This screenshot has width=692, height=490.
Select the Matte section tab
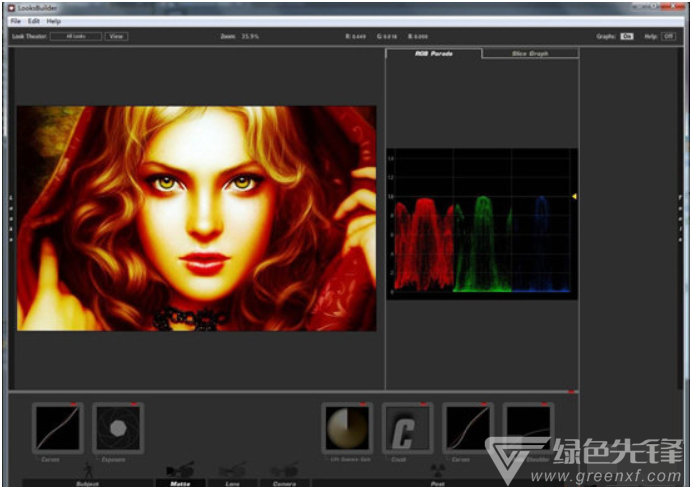[x=180, y=484]
